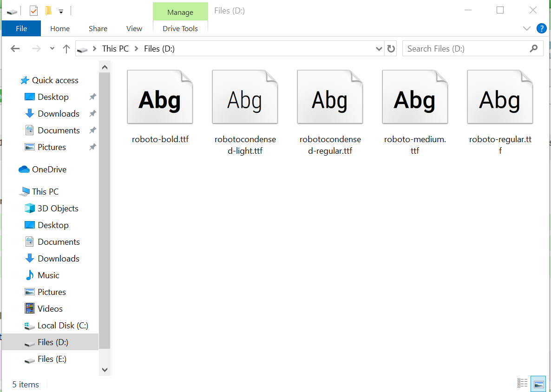Open the Drive Tools tab
Image resolution: width=551 pixels, height=392 pixels.
(x=180, y=28)
